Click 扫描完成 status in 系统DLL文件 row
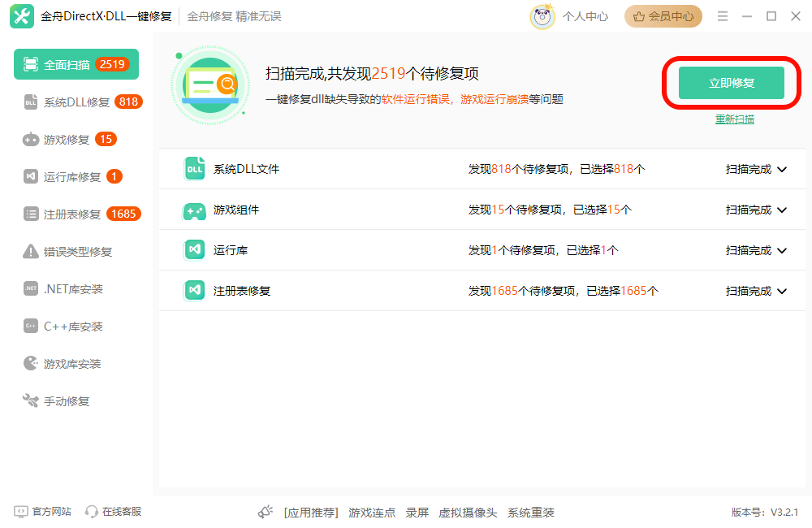The width and height of the screenshot is (812, 528). pyautogui.click(x=749, y=170)
